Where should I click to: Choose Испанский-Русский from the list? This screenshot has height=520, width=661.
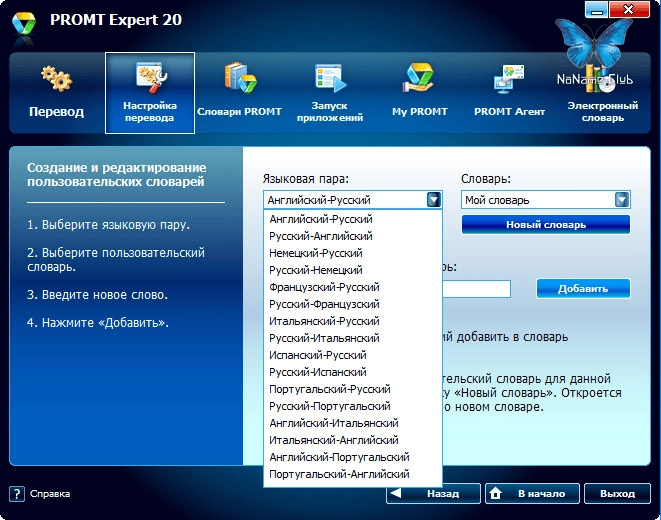tap(353, 355)
